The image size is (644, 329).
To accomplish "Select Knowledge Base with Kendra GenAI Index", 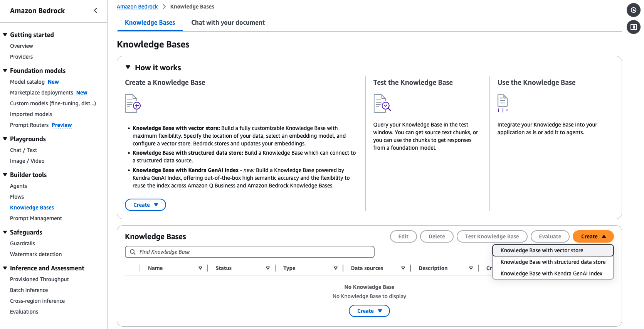I will [551, 273].
